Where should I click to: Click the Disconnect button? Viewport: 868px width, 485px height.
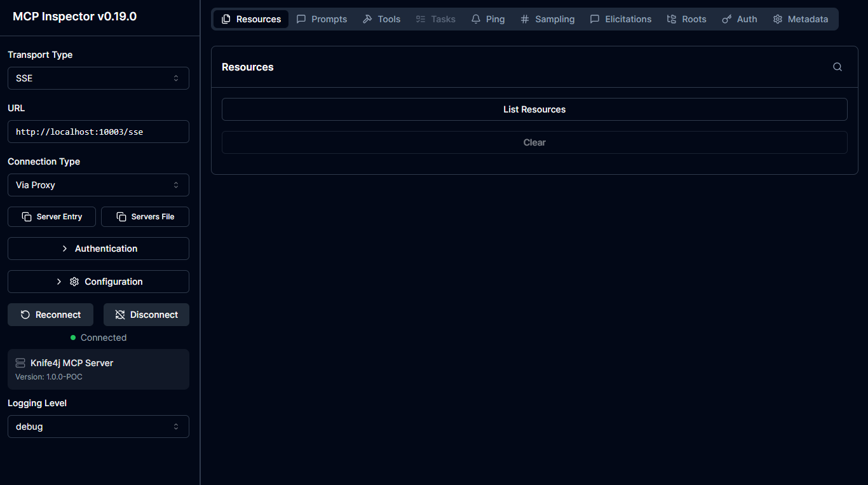[x=146, y=315]
